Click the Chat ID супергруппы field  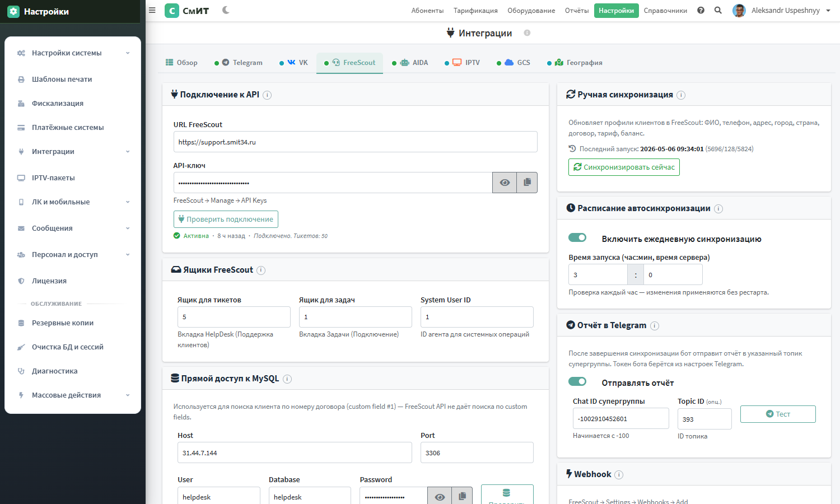coord(620,418)
